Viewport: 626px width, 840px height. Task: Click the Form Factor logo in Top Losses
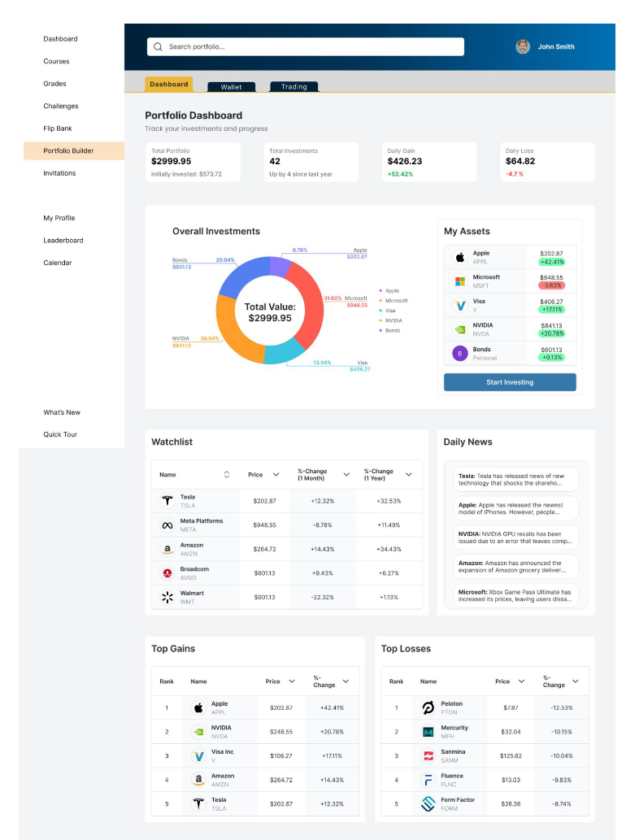(428, 803)
